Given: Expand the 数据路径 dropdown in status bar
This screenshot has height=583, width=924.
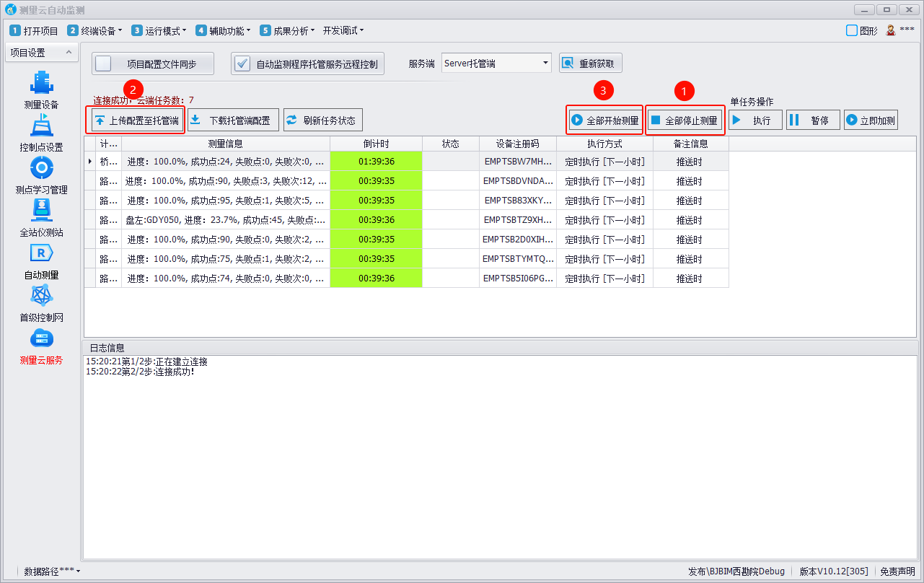Looking at the screenshot, I should coord(52,571).
